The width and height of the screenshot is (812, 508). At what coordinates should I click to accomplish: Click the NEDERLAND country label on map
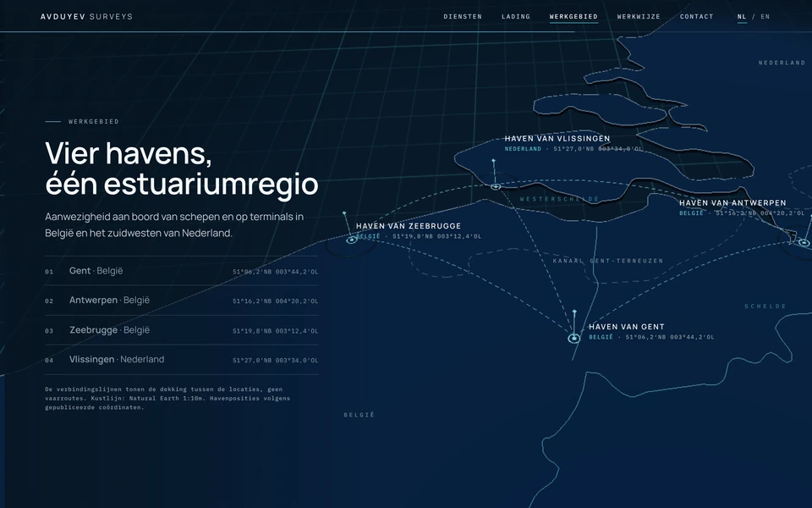click(782, 63)
